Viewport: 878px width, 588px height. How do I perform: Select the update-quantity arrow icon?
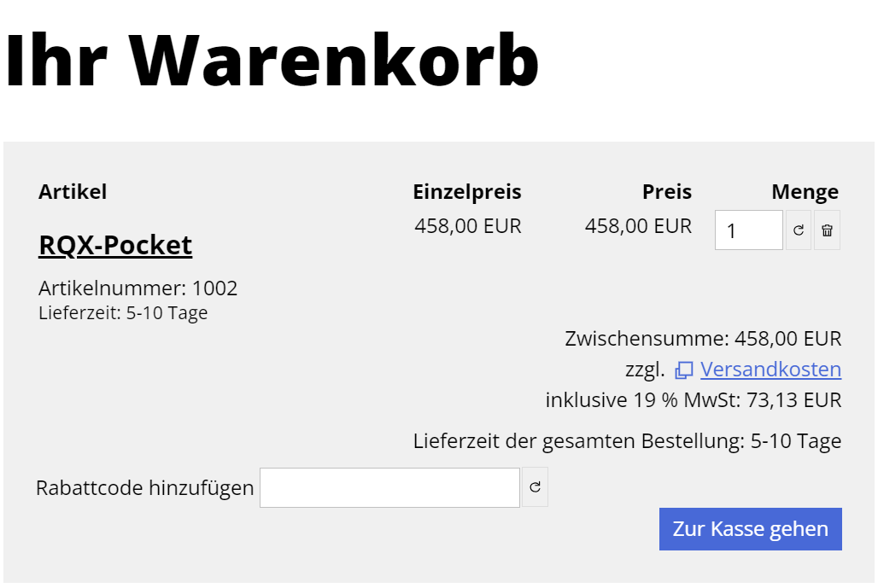tap(799, 230)
